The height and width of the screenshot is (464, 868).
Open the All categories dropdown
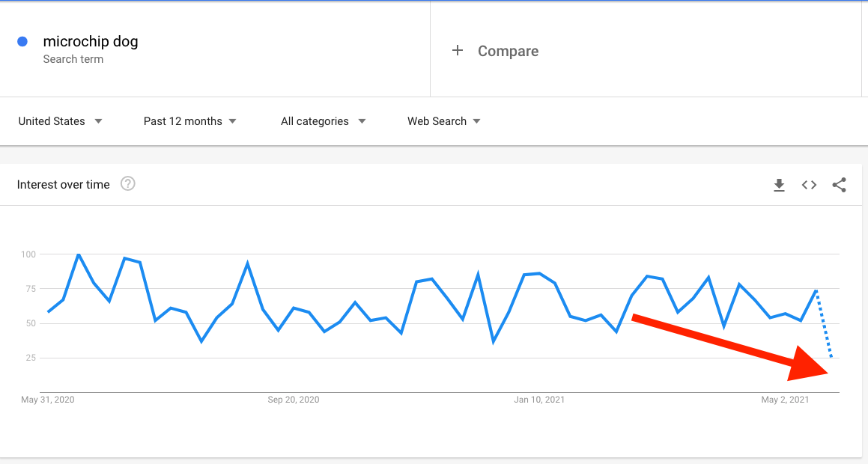324,121
